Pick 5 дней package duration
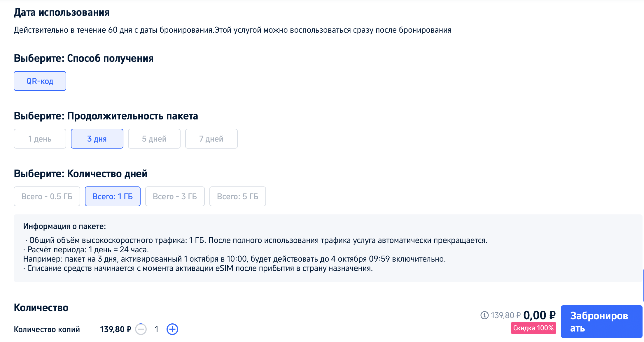 [154, 139]
